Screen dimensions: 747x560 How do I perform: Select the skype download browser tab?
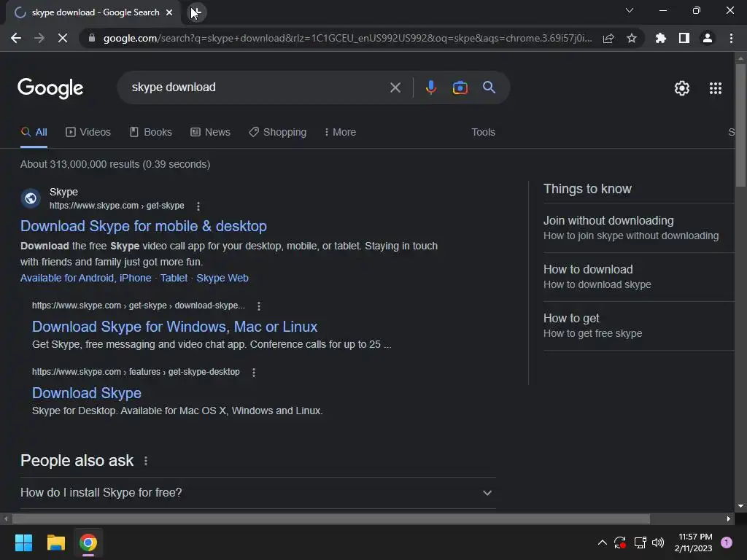94,12
